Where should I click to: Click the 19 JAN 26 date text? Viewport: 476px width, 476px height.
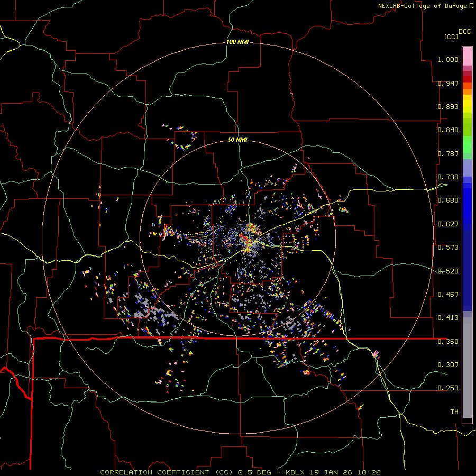pos(332,472)
